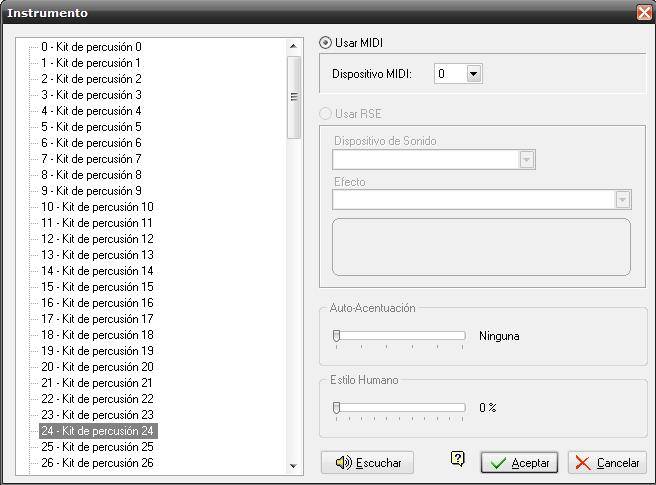
Task: Select '22 - Kit de percusión 22'
Action: click(x=97, y=399)
